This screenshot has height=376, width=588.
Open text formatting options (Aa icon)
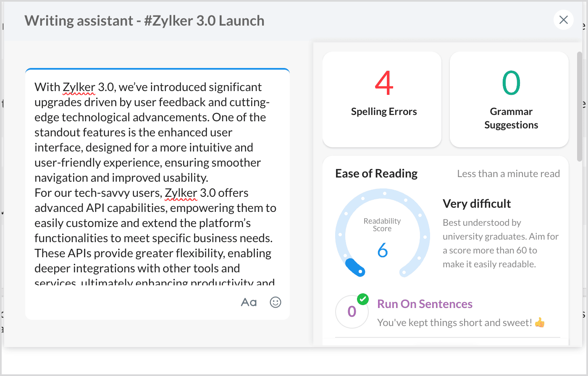[x=249, y=302]
